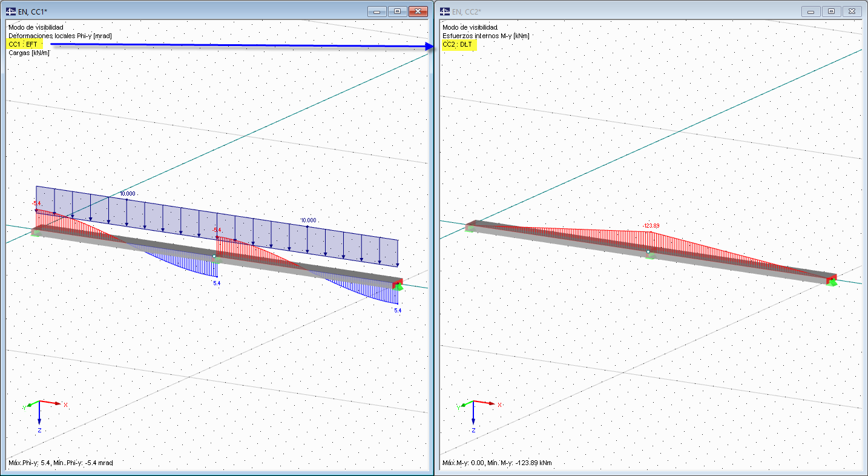This screenshot has width=868, height=476.
Task: Click the blue 5.4 value below the middle support
Action: pos(217,283)
